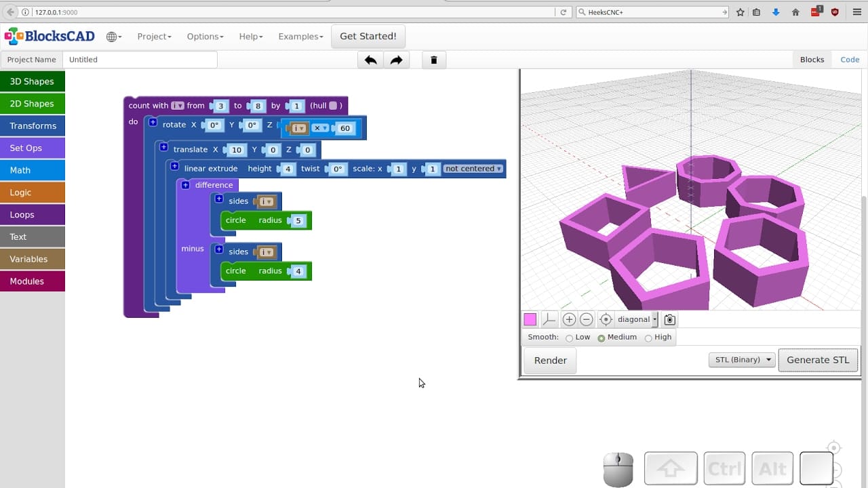Open the Examples menu
Screen dimensions: 868x488
coord(300,36)
